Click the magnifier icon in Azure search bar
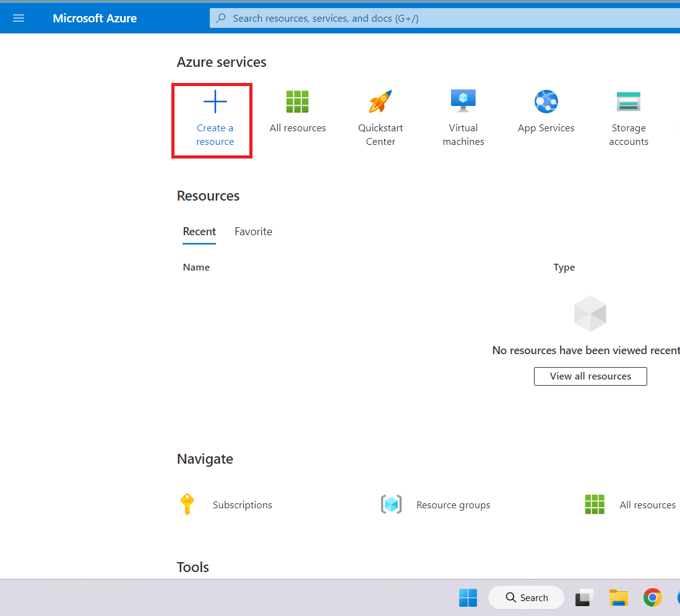 point(221,18)
